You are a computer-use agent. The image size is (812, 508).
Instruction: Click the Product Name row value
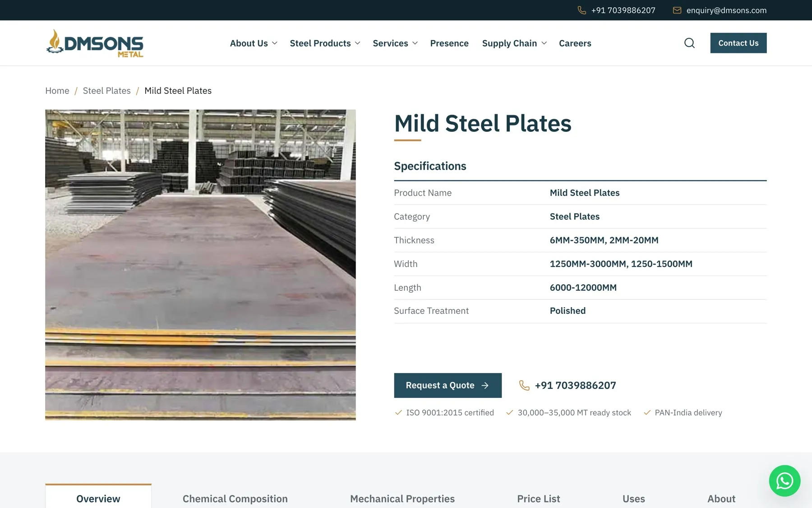pyautogui.click(x=585, y=193)
